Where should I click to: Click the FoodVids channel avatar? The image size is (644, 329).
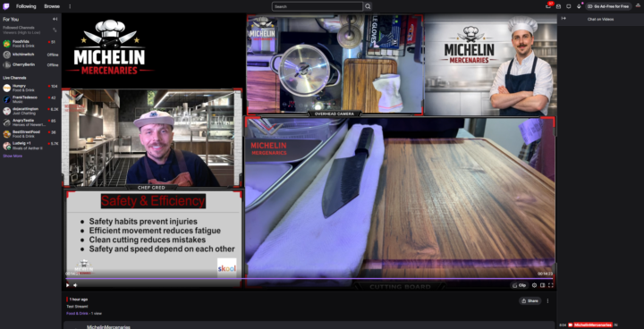[x=6, y=44]
